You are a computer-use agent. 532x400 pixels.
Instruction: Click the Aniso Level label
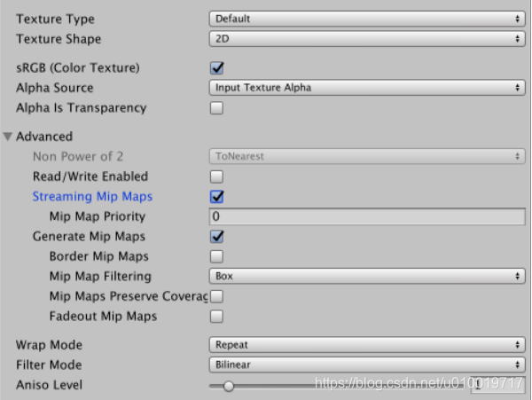point(49,385)
